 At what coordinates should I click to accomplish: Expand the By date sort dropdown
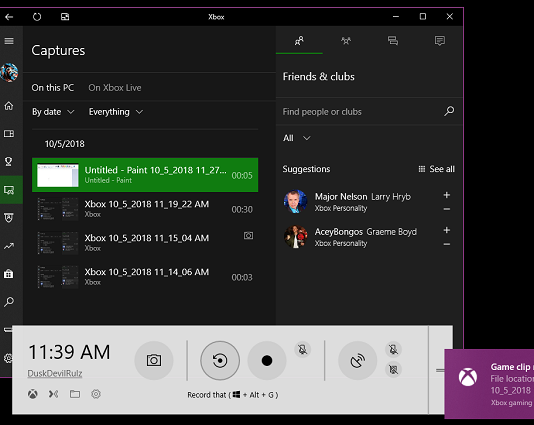(x=53, y=112)
